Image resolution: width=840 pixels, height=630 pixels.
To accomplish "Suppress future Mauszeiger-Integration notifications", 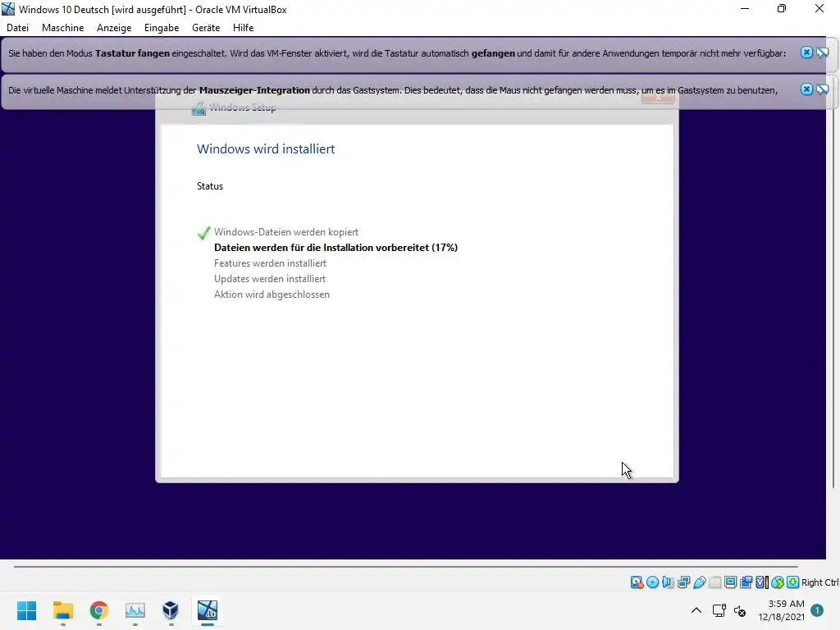I will (822, 89).
